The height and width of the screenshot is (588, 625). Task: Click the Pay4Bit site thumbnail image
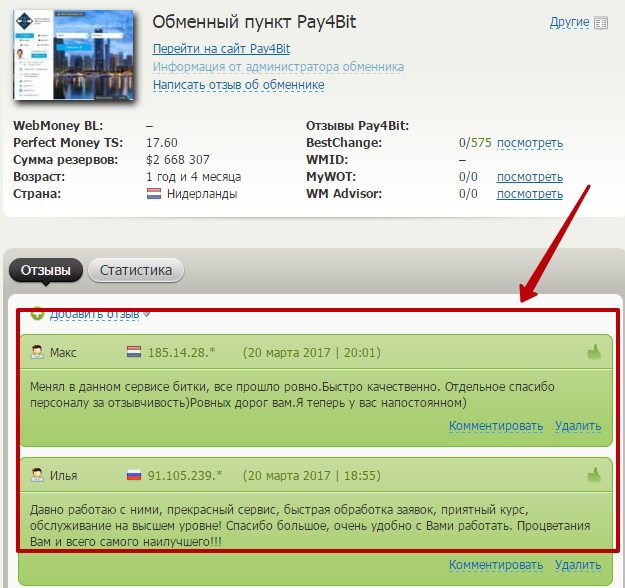pyautogui.click(x=73, y=55)
